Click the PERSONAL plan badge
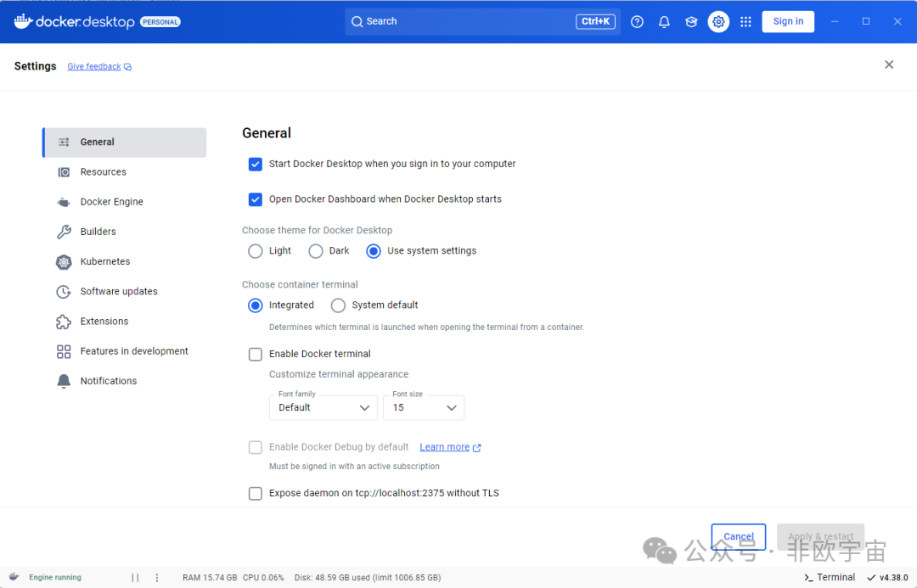The width and height of the screenshot is (917, 588). (x=160, y=22)
